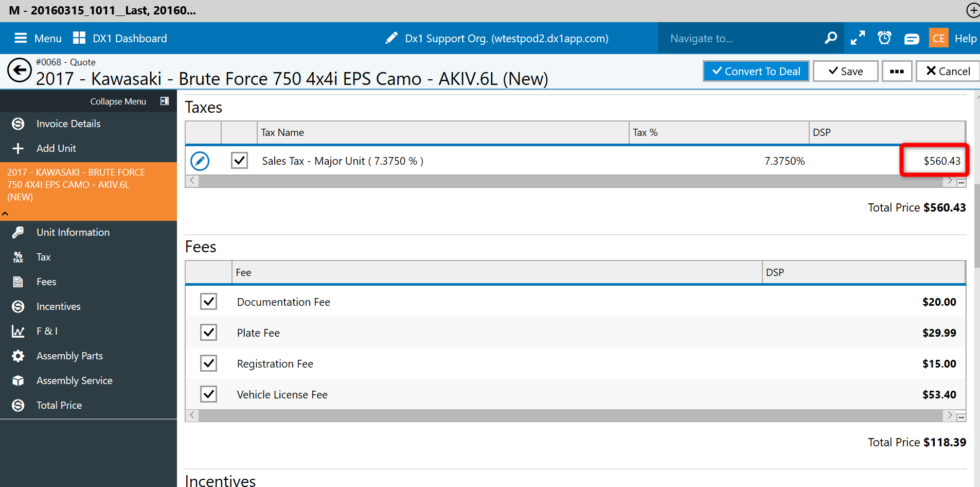Uncheck the Documentation Fee checkbox

point(208,301)
